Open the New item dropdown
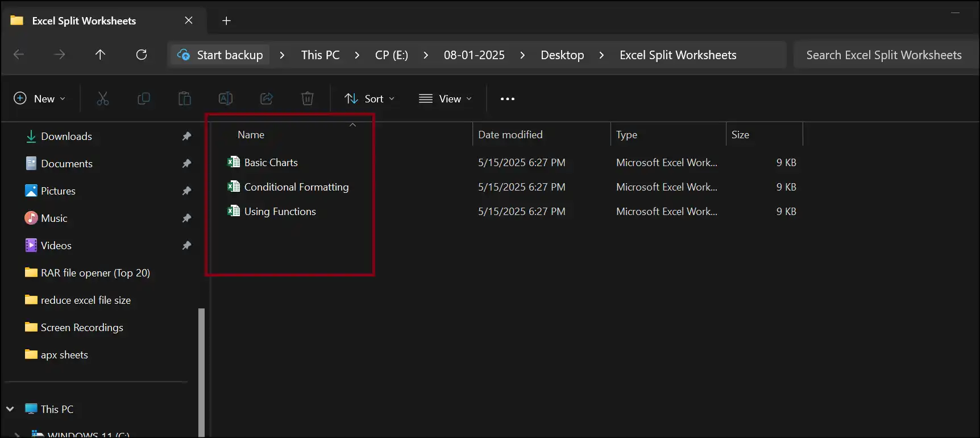The width and height of the screenshot is (980, 438). coord(40,98)
